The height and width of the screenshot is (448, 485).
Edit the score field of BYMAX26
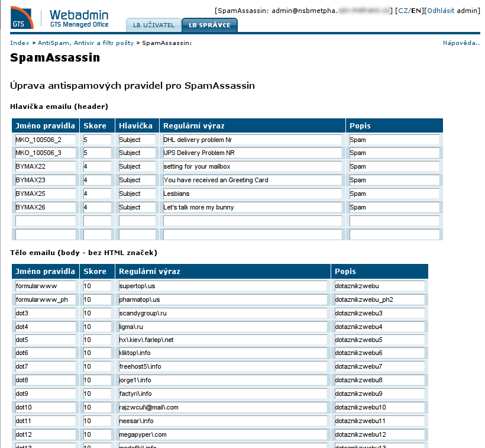tap(97, 207)
